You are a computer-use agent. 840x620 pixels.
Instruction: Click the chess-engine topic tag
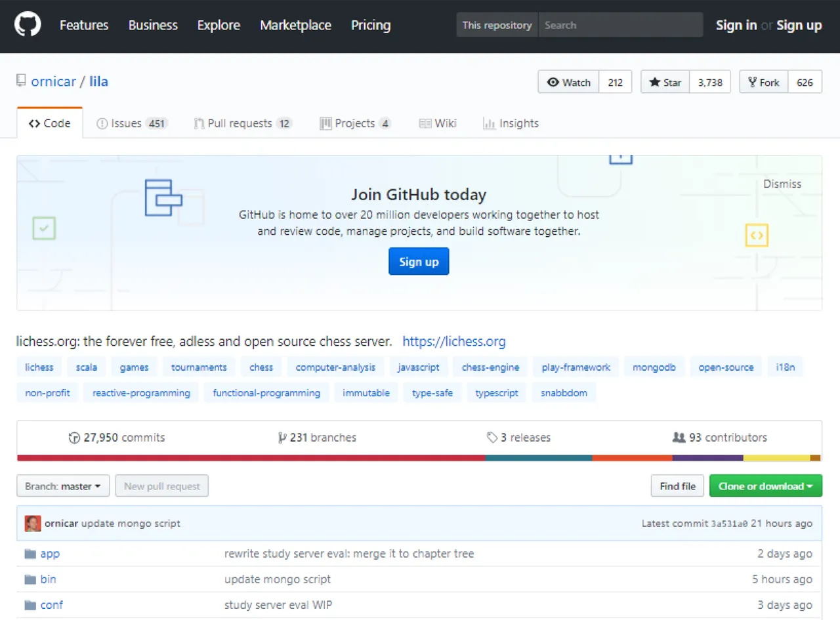click(x=490, y=367)
